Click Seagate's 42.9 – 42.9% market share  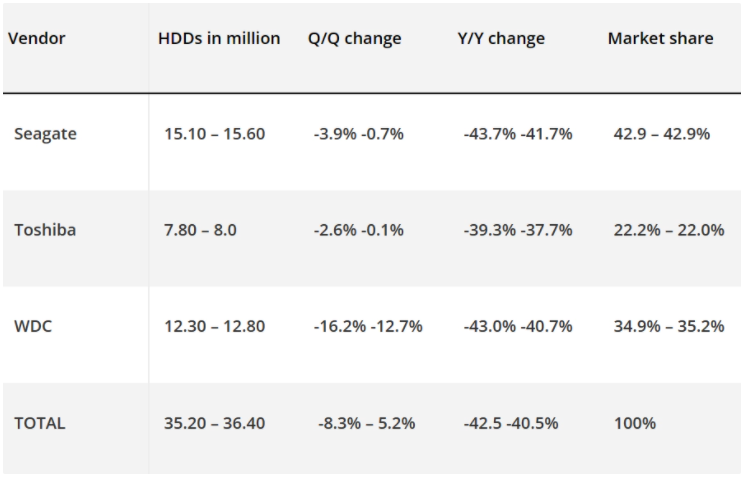tap(661, 133)
